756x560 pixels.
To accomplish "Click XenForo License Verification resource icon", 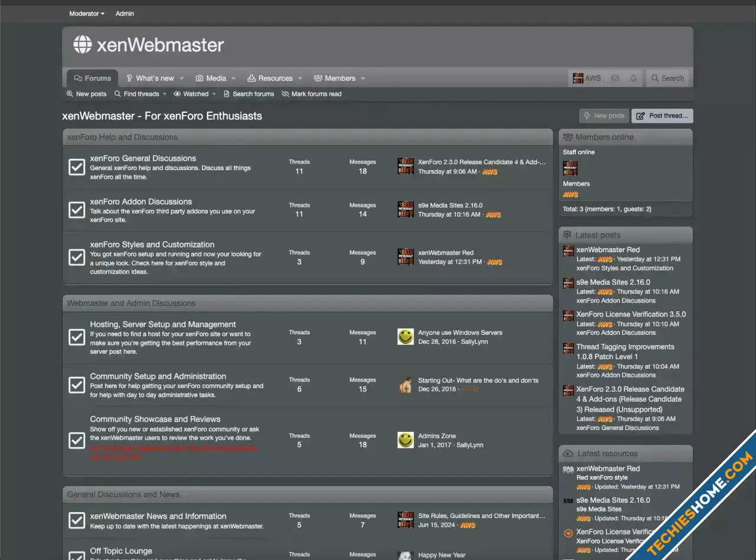I will click(568, 533).
